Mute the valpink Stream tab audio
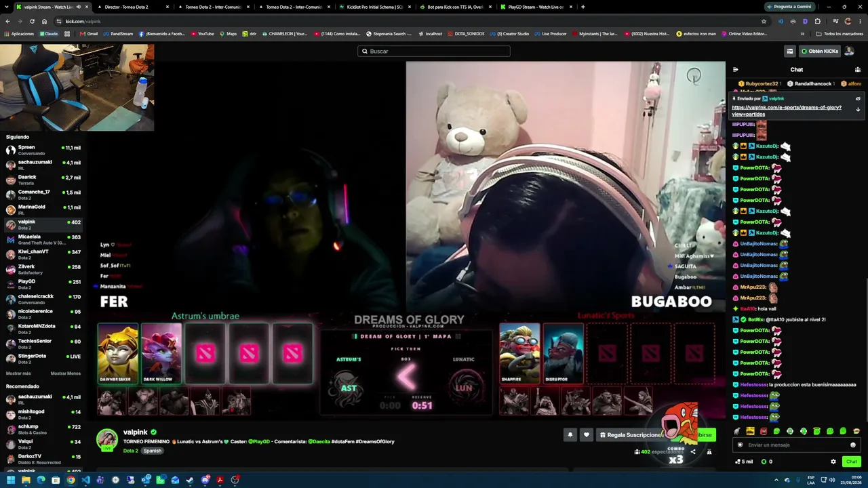 point(78,7)
